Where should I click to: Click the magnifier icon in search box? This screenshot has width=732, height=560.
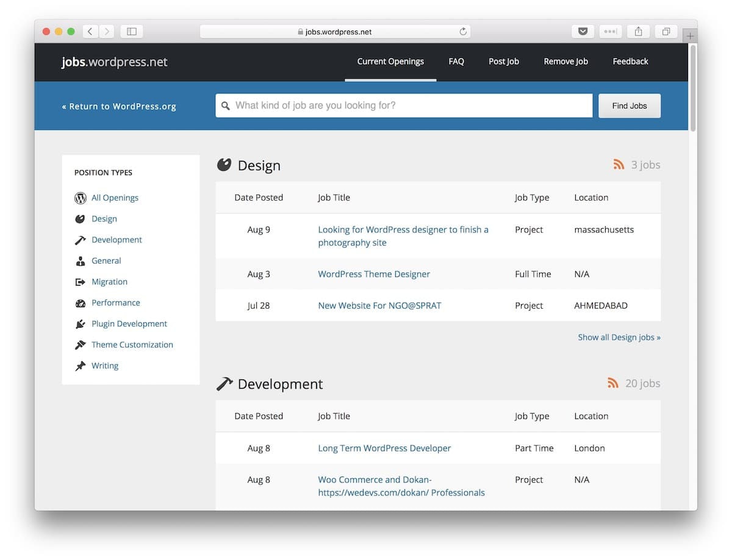pyautogui.click(x=226, y=106)
